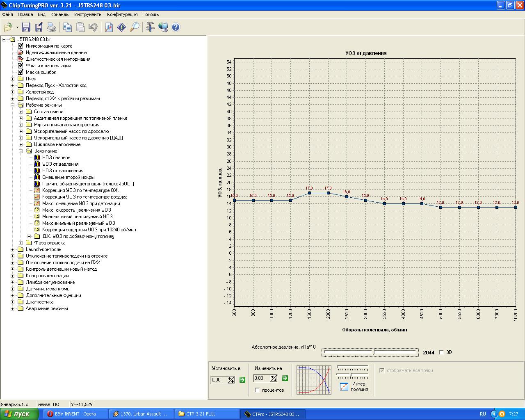Click the Copy icon in toolbar
The image size is (525, 420).
pos(67,27)
